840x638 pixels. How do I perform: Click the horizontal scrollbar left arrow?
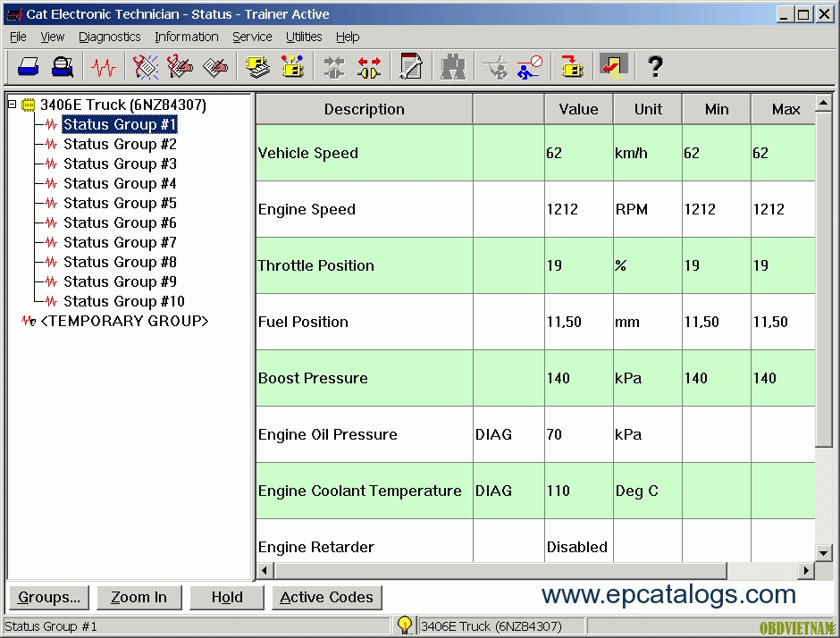point(265,570)
